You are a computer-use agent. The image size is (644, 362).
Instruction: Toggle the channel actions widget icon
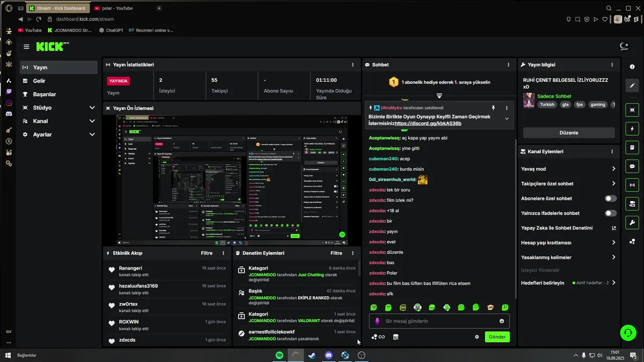pyautogui.click(x=632, y=204)
